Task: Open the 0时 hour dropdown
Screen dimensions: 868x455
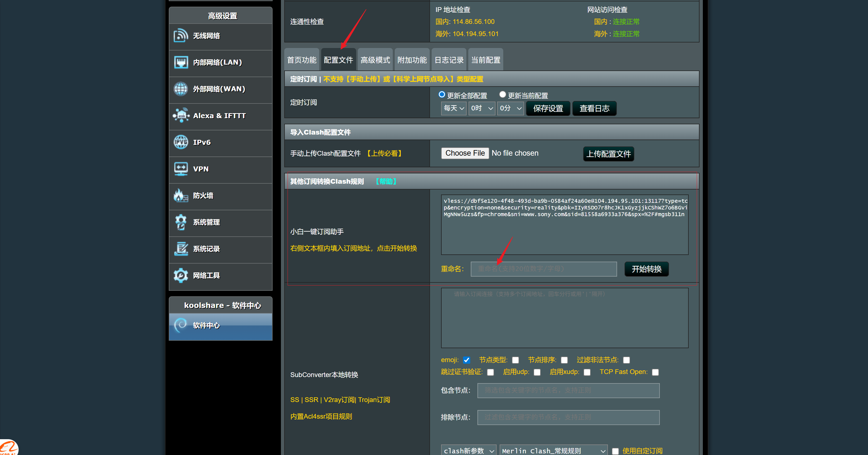Action: (482, 108)
